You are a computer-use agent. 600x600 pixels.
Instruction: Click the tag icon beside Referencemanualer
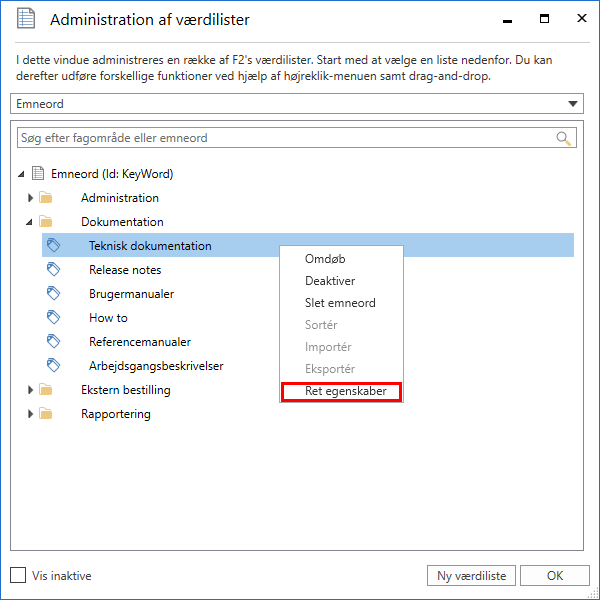53,341
